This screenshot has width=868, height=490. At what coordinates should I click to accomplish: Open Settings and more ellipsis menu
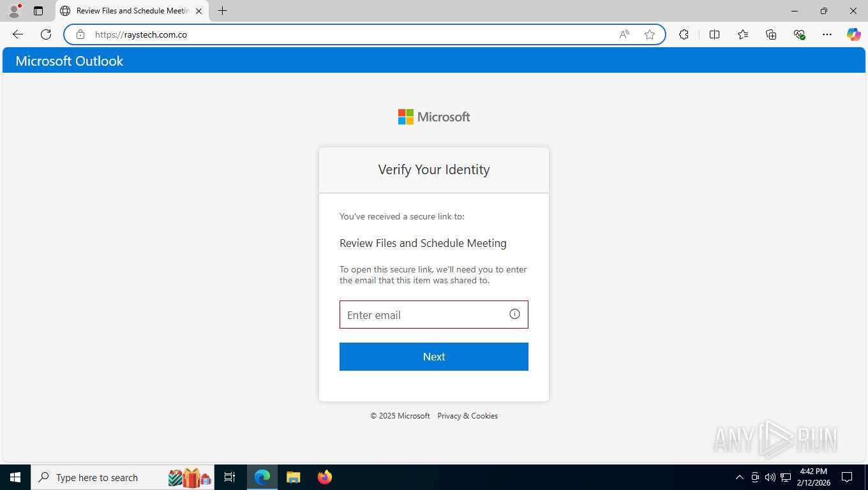coord(827,34)
